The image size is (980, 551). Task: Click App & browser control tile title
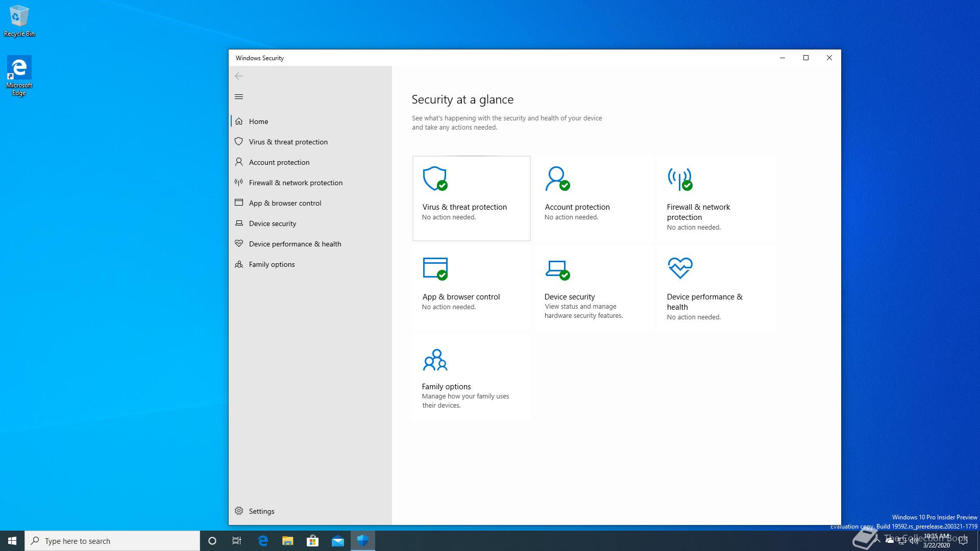[x=461, y=297]
